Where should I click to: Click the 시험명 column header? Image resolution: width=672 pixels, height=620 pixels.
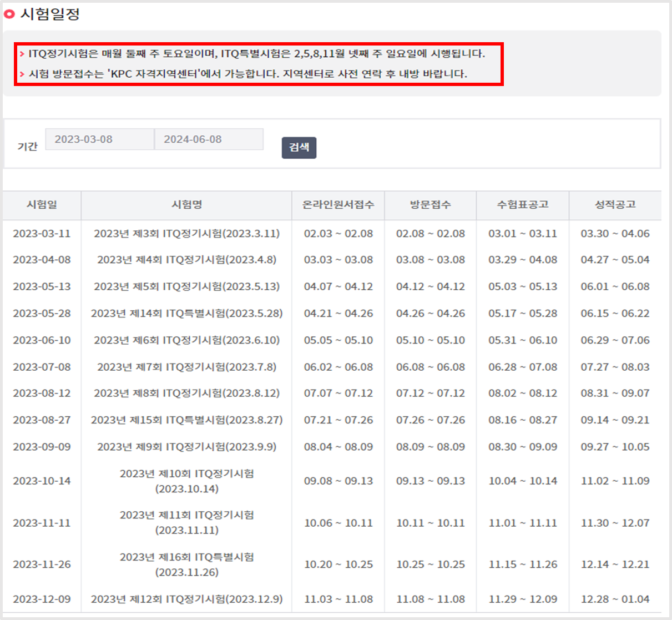pyautogui.click(x=186, y=205)
